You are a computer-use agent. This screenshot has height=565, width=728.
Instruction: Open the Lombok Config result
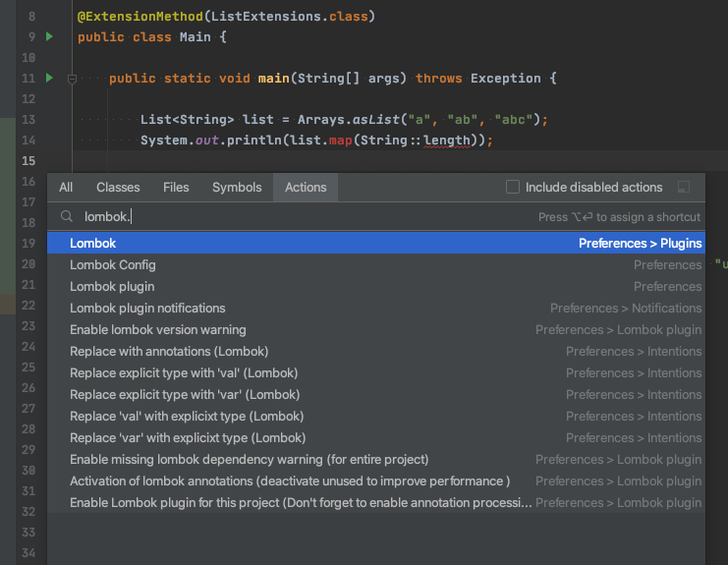(376, 265)
